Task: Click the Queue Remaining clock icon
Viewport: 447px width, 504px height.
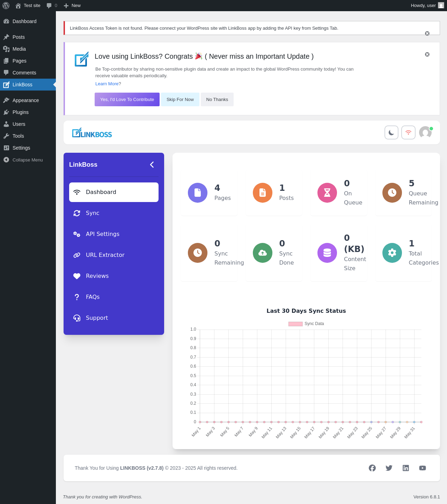Action: [x=392, y=193]
